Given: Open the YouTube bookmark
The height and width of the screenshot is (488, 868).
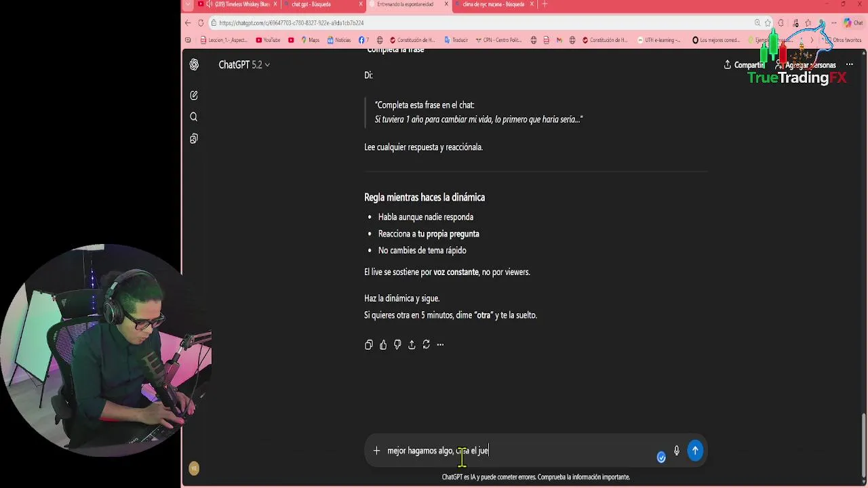Looking at the screenshot, I should pyautogui.click(x=268, y=40).
